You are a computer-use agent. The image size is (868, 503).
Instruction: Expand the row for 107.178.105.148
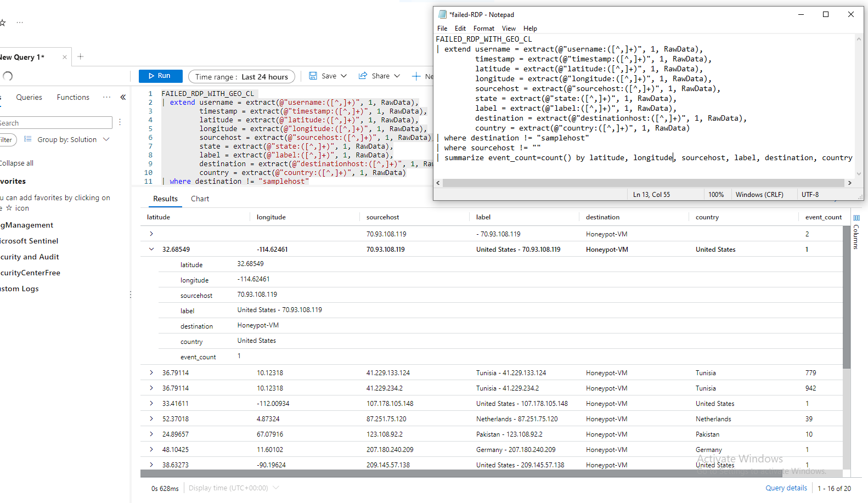click(151, 403)
